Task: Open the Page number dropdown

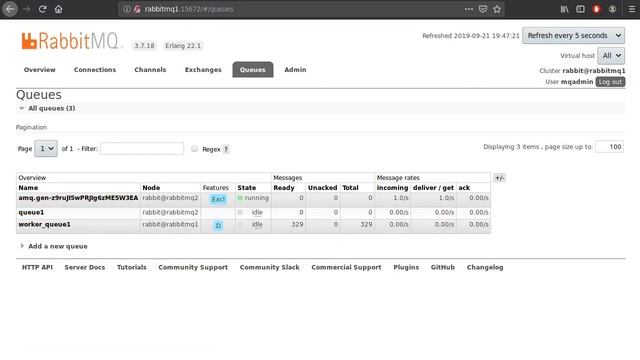Action: [46, 149]
